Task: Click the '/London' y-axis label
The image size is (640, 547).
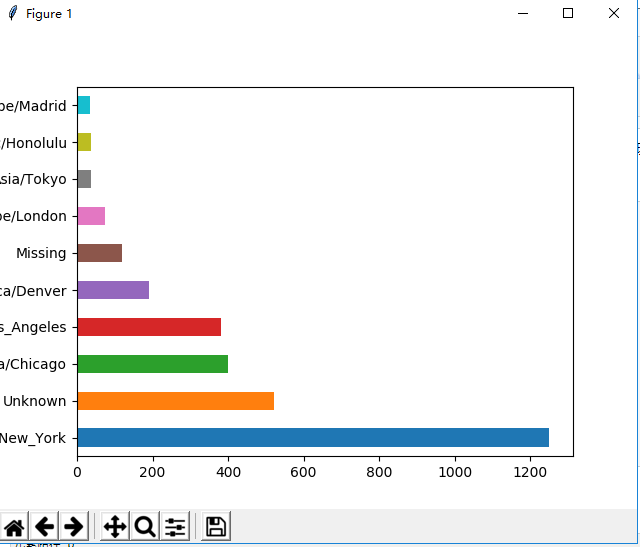Action: click(x=40, y=216)
